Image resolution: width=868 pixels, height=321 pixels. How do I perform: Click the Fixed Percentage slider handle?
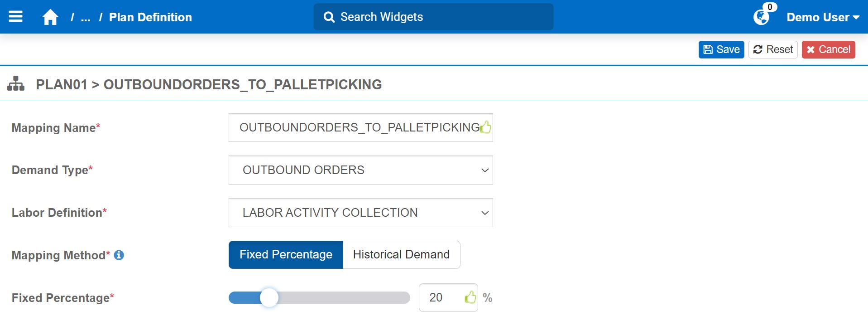coord(269,298)
